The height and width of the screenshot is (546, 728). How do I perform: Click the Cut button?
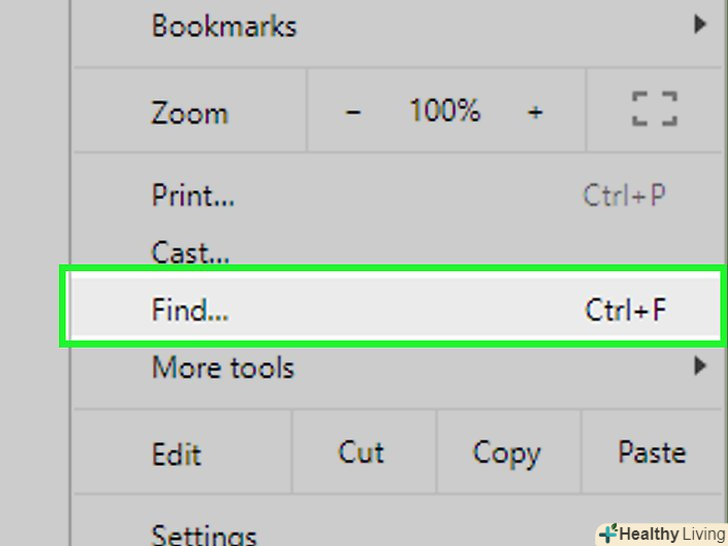pos(361,452)
